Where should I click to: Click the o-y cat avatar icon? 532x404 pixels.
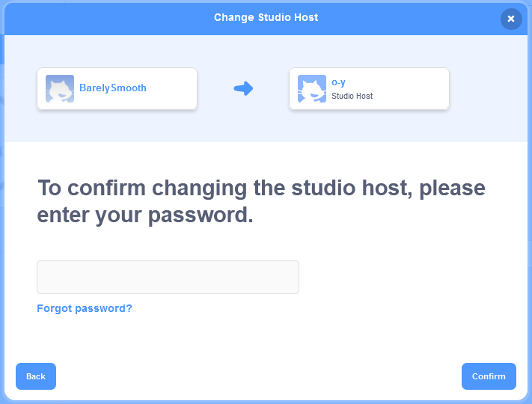[x=311, y=88]
